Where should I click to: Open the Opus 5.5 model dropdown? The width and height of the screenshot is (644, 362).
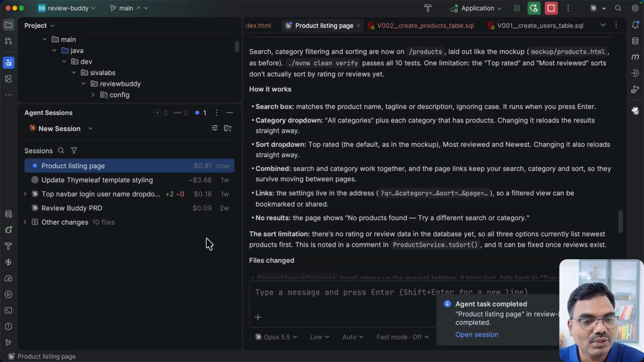(276, 337)
